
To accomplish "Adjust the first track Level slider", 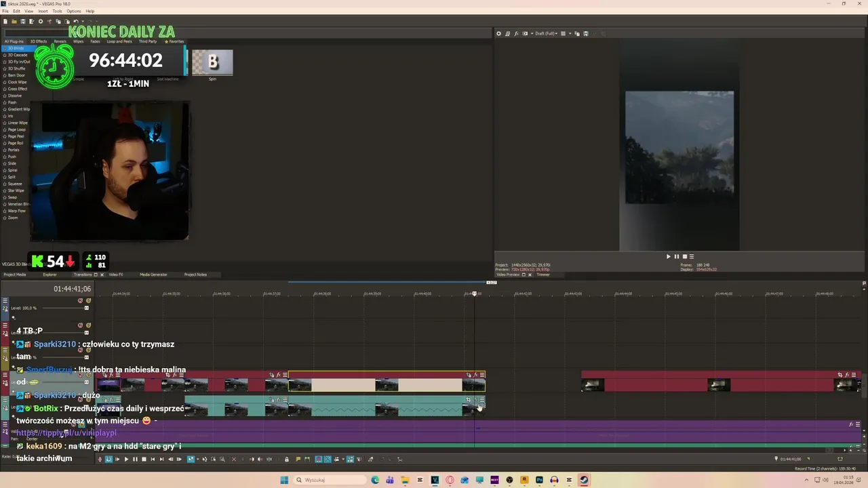I will tap(86, 308).
